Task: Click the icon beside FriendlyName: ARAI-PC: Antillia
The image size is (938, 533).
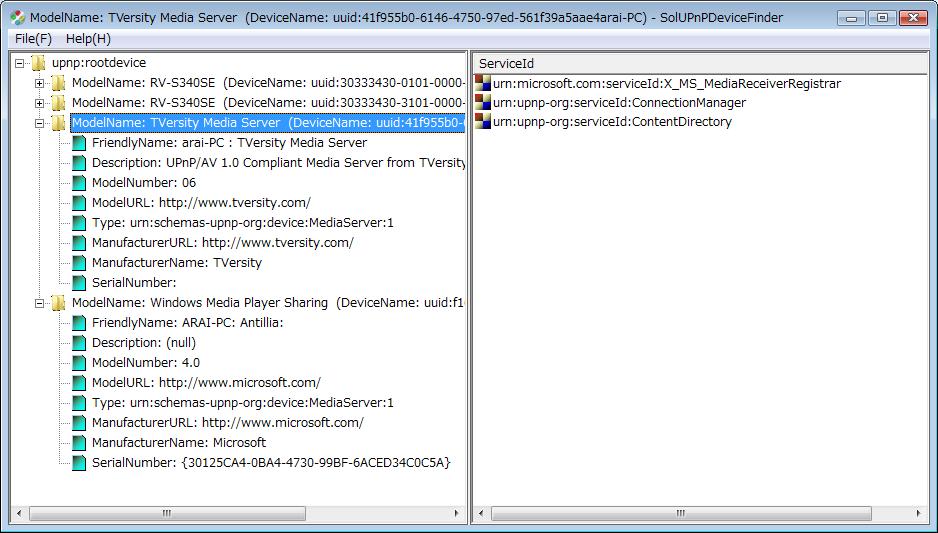Action: tap(79, 323)
